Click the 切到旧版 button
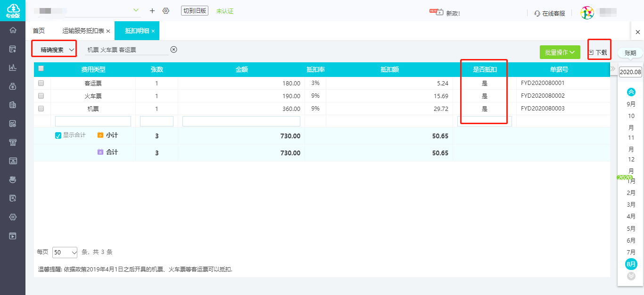The height and width of the screenshot is (295, 644). point(195,11)
